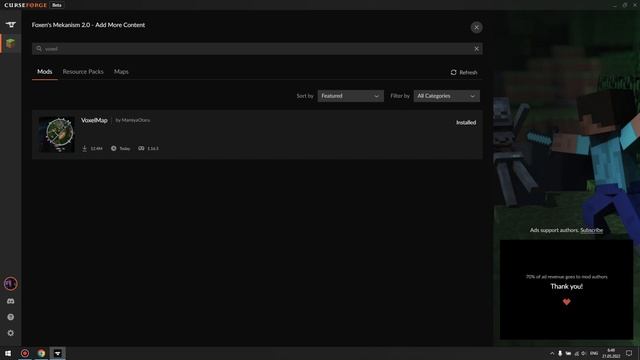Viewport: 640px width, 360px height.
Task: Open Google Chrome from the taskbar
Action: tap(41, 353)
